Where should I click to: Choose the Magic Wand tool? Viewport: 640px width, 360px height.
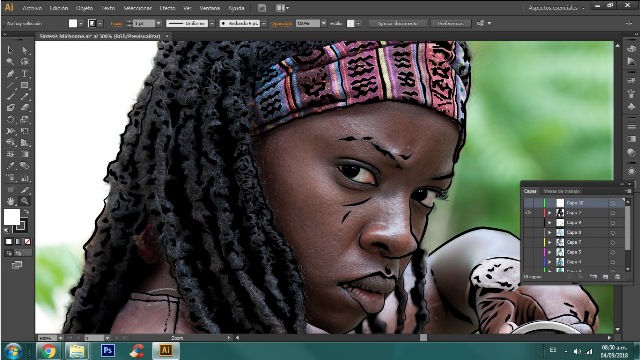click(x=10, y=62)
